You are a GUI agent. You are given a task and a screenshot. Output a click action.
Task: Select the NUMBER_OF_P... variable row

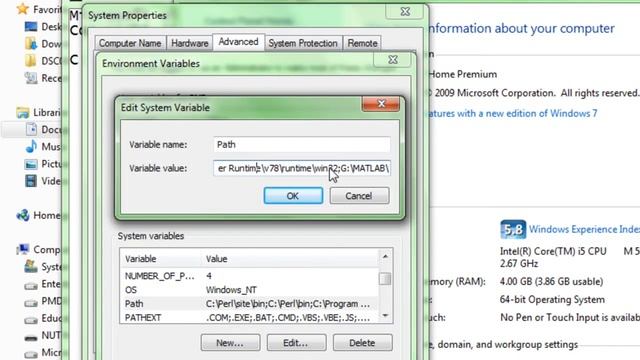pos(249,276)
